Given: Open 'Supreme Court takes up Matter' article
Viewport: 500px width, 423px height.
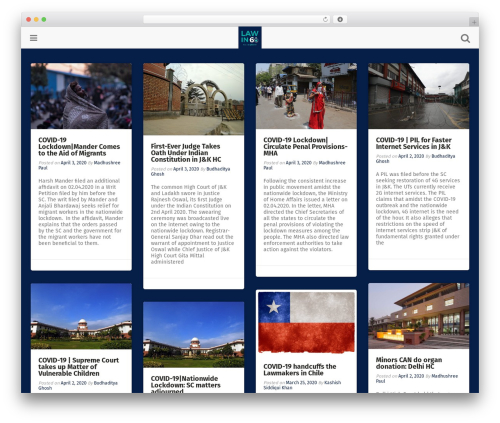Looking at the screenshot, I should click(x=78, y=367).
